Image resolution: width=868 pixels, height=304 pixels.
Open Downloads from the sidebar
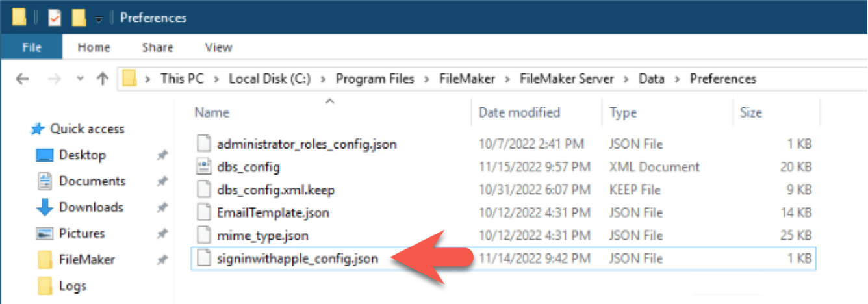tap(80, 207)
